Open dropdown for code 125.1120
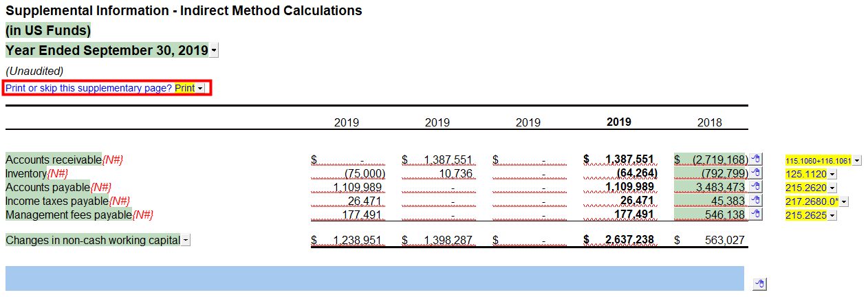This screenshot has height=297, width=868. point(832,175)
